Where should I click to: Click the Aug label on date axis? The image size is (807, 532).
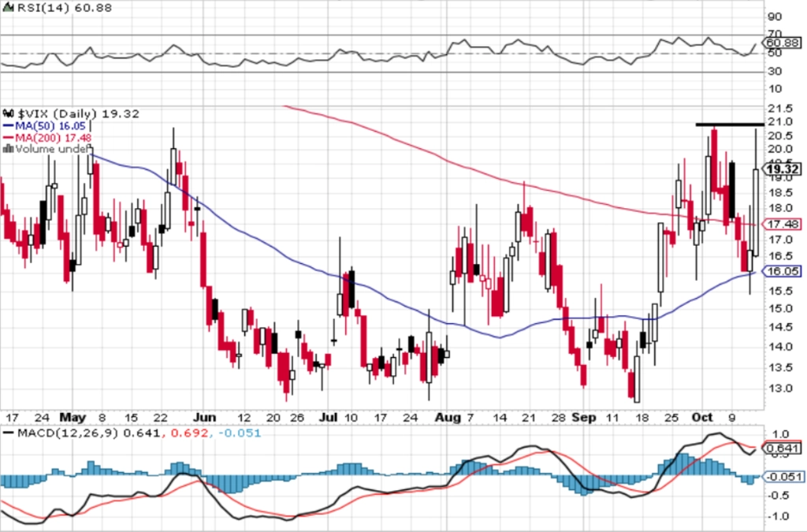448,417
